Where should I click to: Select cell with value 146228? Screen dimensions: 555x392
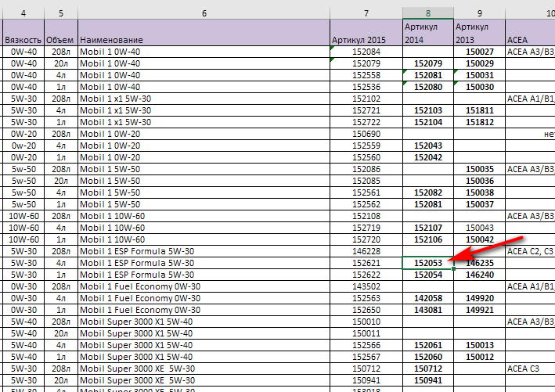366,251
